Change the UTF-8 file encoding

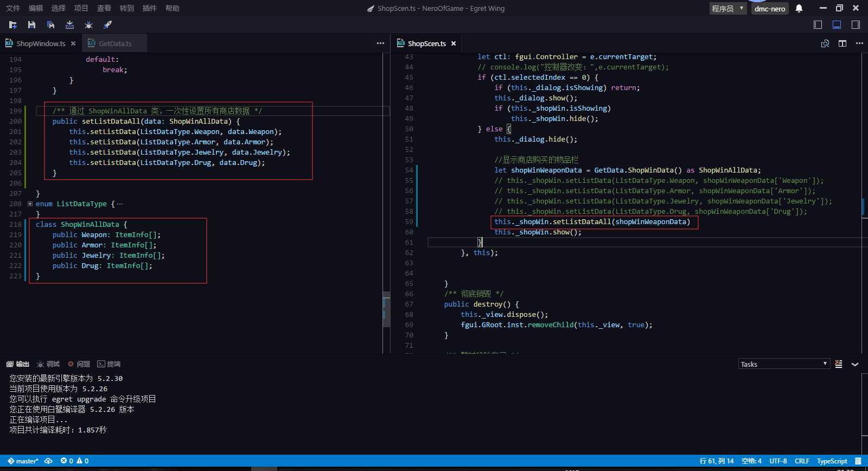pyautogui.click(x=778, y=461)
